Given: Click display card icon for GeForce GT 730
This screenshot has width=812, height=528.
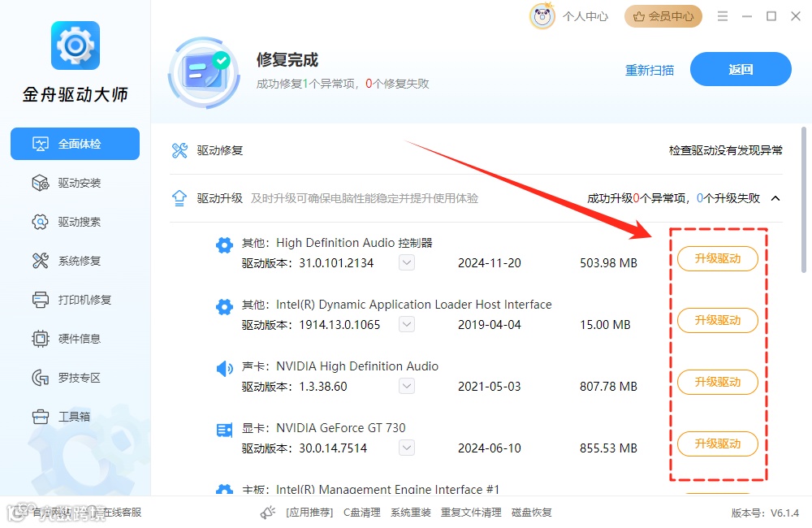Looking at the screenshot, I should pos(224,430).
